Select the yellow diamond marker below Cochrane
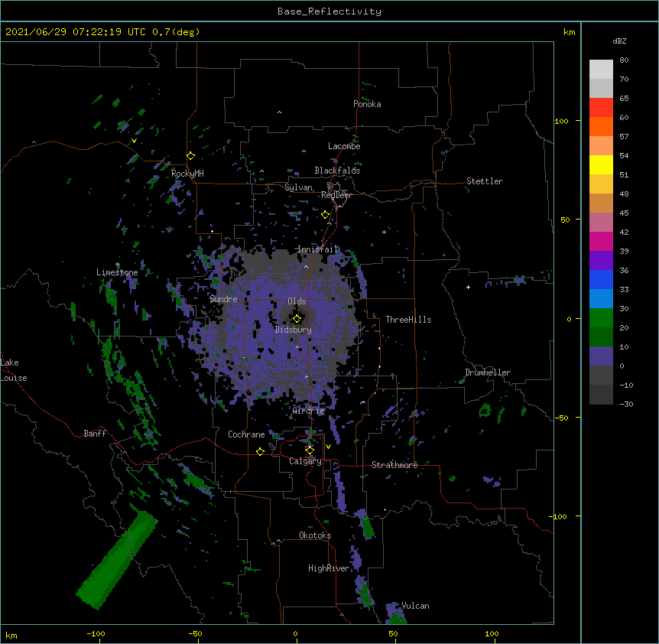Viewport: 659px width, 644px height. 260,451
